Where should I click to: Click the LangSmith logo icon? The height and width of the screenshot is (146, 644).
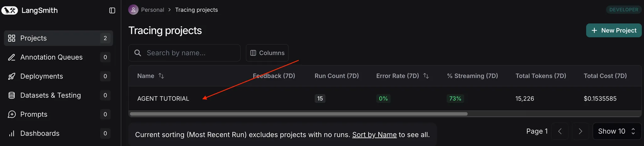coord(10,10)
